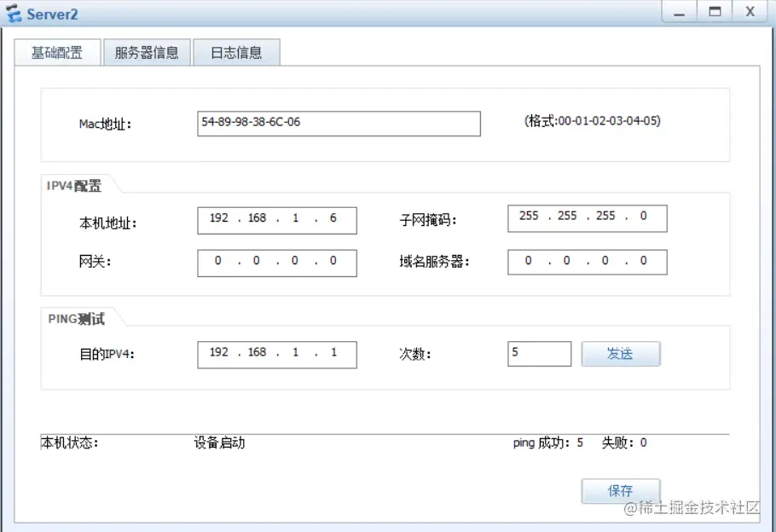Open the 服务器信息 tab
Screen dimensions: 776x532
(147, 53)
